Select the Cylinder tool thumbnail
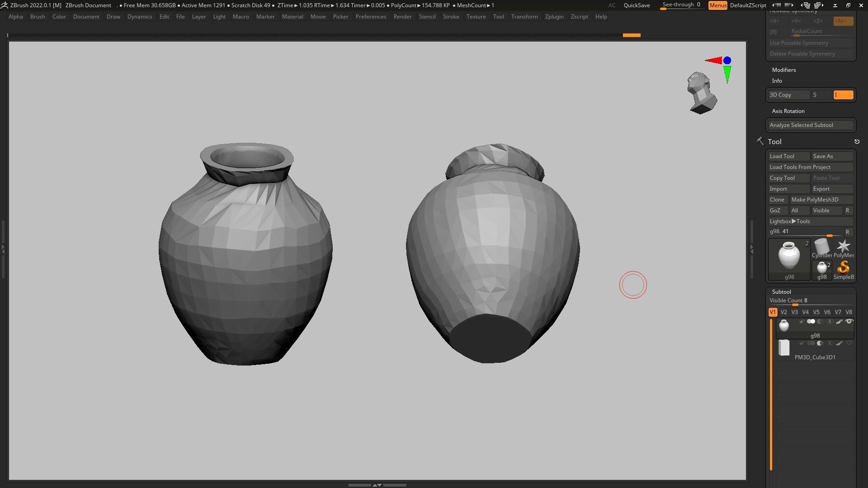The image size is (868, 488). click(821, 247)
